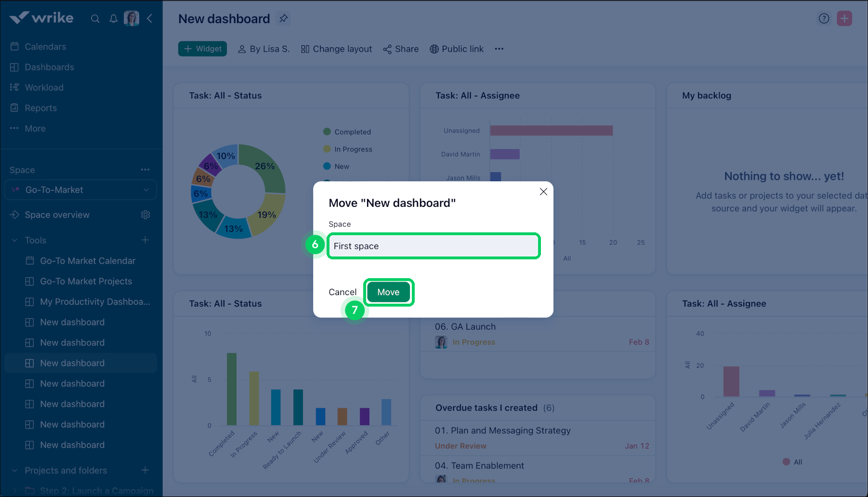Open the search icon in sidebar
The width and height of the screenshot is (868, 497).
click(x=95, y=18)
